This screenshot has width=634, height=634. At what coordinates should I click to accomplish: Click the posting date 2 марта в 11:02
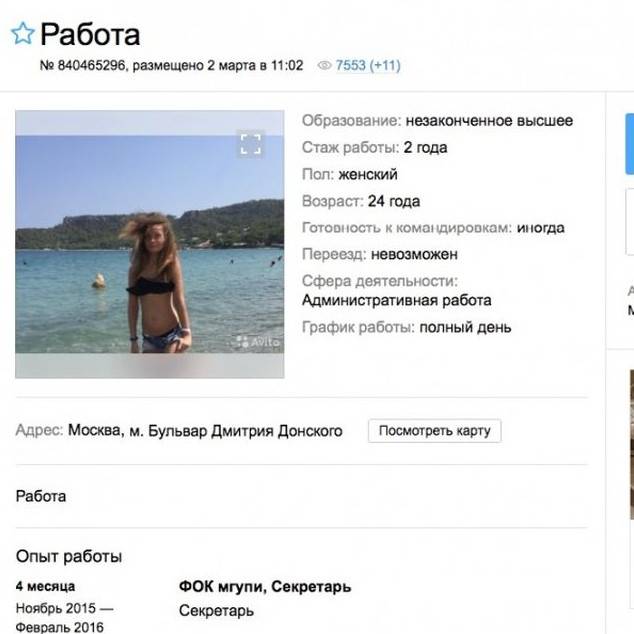252,66
